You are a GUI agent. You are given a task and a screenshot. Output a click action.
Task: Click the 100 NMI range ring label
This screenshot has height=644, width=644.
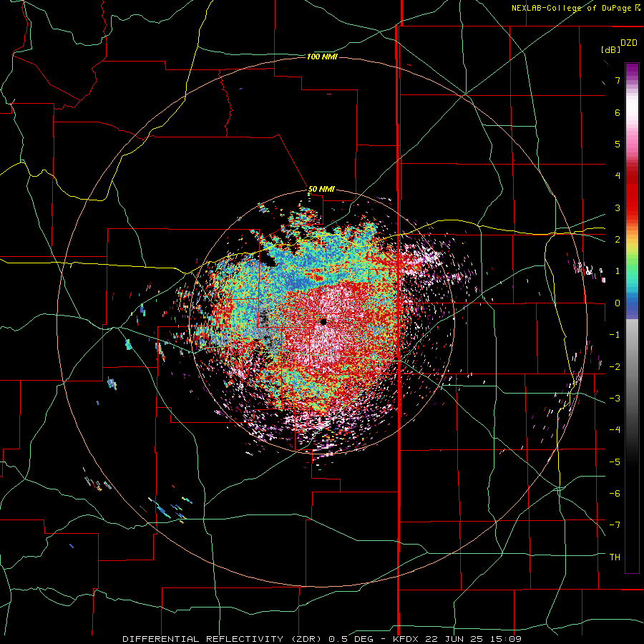[x=322, y=57]
